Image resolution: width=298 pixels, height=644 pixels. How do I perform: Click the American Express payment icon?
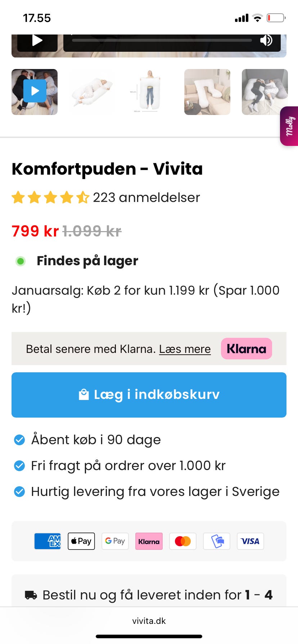48,541
